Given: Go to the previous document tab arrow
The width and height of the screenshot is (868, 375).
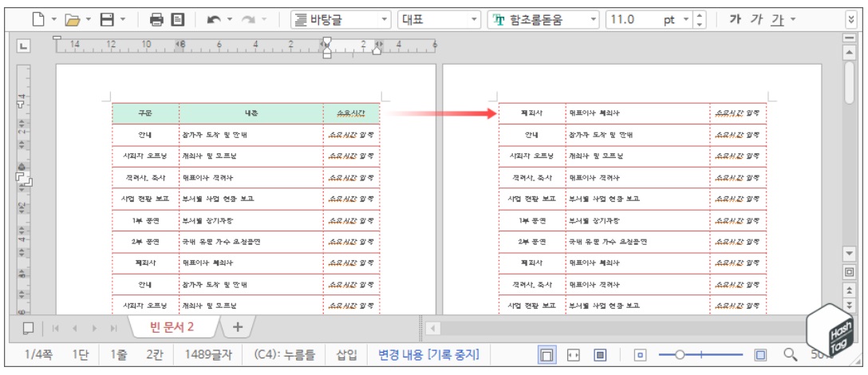Looking at the screenshot, I should click(74, 328).
